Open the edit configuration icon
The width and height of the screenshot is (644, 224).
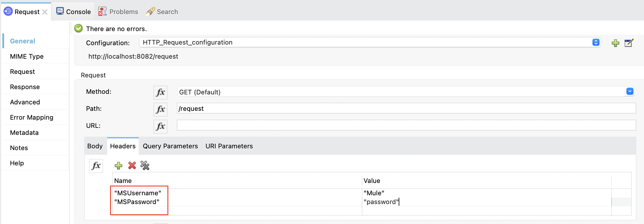(x=628, y=43)
